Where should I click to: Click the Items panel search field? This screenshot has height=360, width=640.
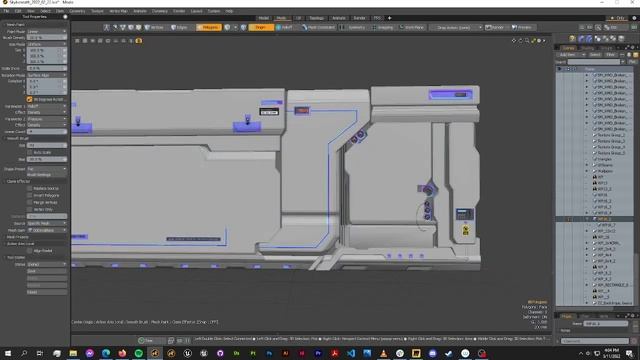(593, 62)
